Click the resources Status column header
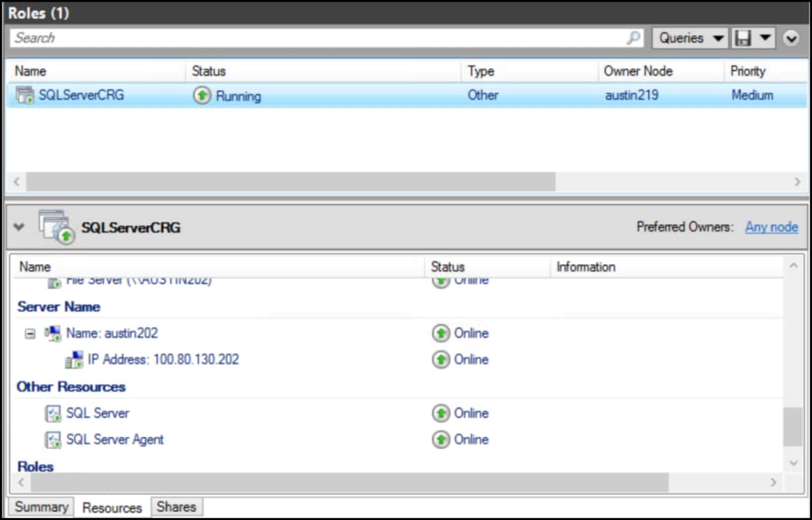Image resolution: width=812 pixels, height=520 pixels. coord(488,267)
